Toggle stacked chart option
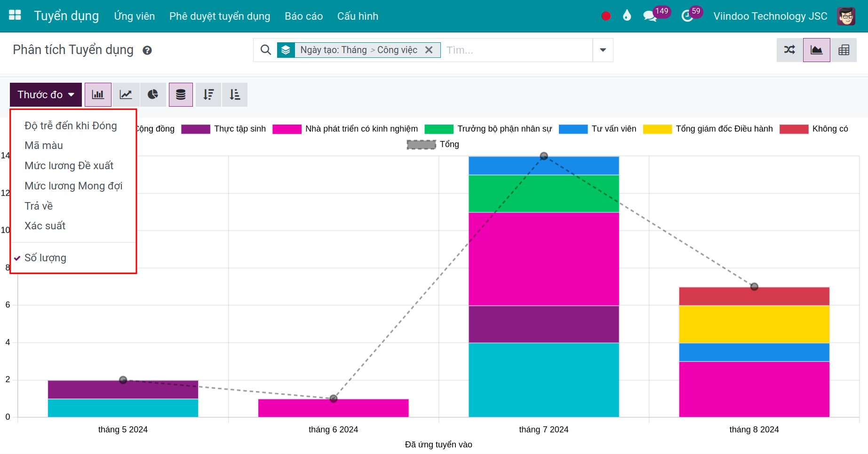Screen dimensions: 868x454 pos(181,94)
